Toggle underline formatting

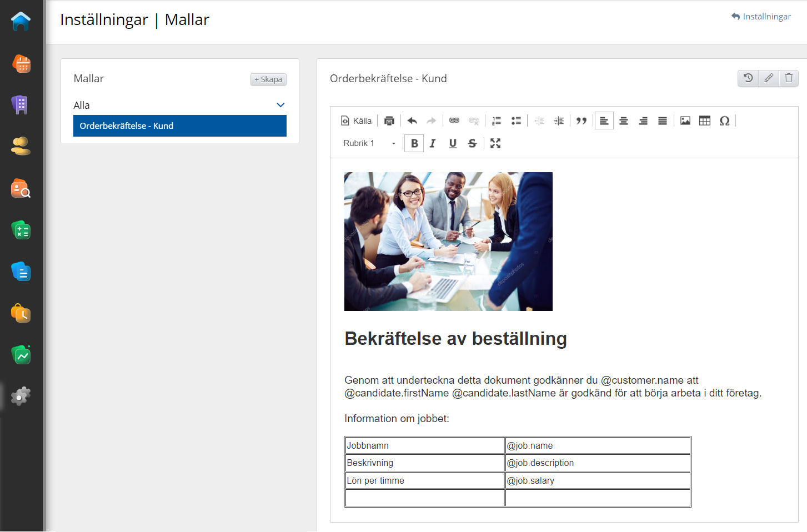tap(453, 143)
